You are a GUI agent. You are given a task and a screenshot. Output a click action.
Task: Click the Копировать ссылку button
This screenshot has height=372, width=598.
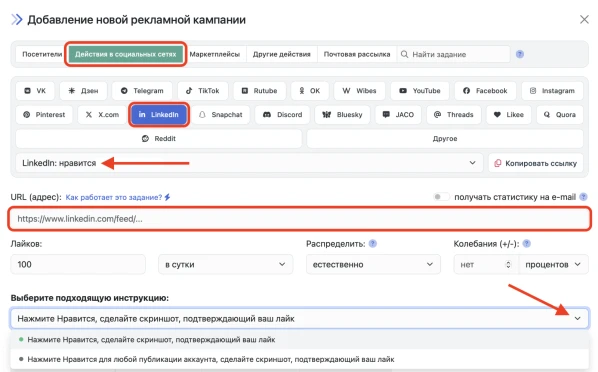click(536, 163)
